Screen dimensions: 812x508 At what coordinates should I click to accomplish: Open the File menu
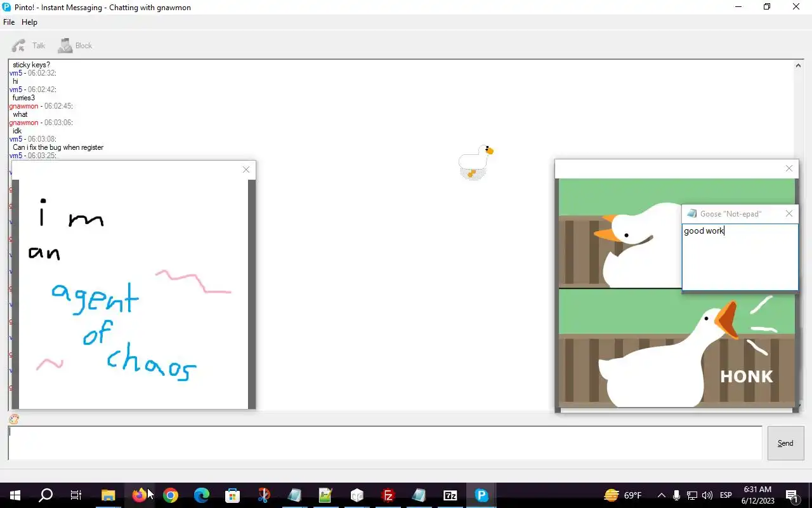pos(9,22)
